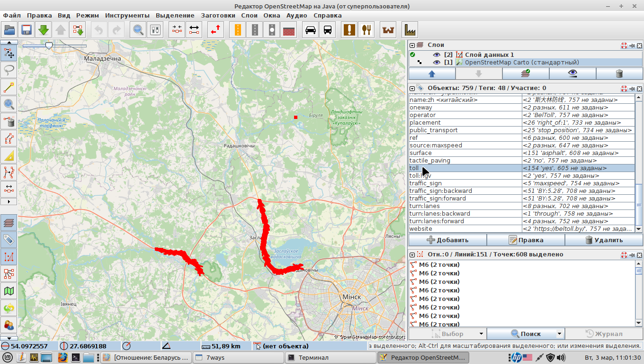
Task: Open file with the folder icon
Action: [9, 30]
